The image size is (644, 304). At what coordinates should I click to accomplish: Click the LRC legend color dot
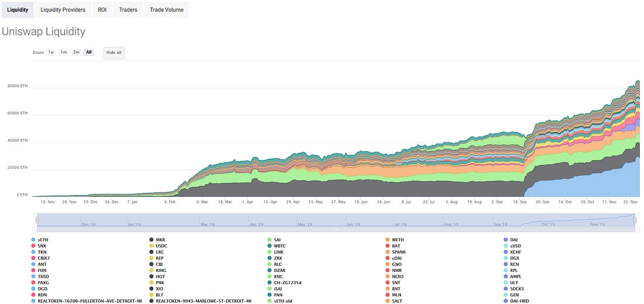[x=152, y=252]
